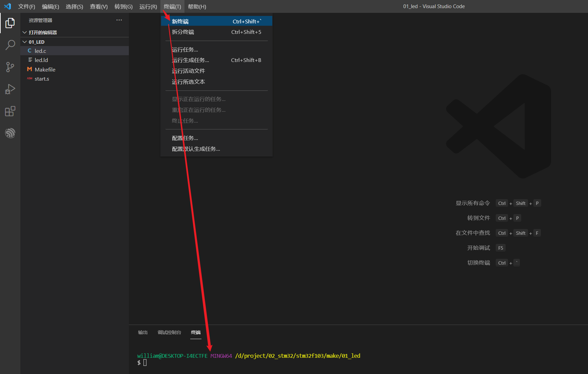Open the 运行(R) menu

[x=148, y=6]
